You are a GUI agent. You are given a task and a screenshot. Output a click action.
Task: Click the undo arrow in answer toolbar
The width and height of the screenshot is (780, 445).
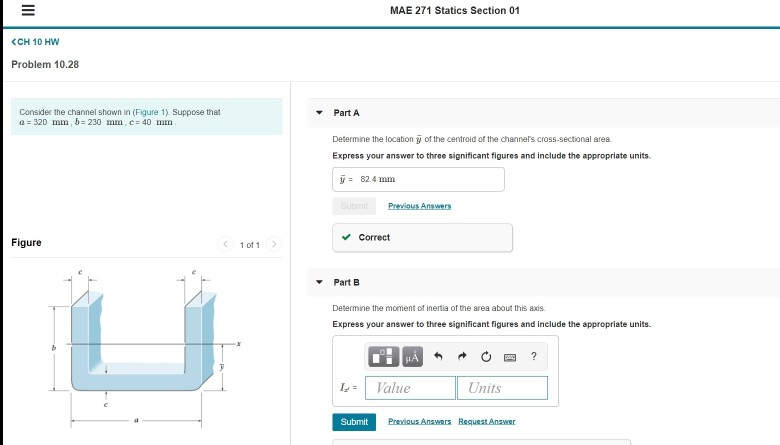tap(438, 356)
